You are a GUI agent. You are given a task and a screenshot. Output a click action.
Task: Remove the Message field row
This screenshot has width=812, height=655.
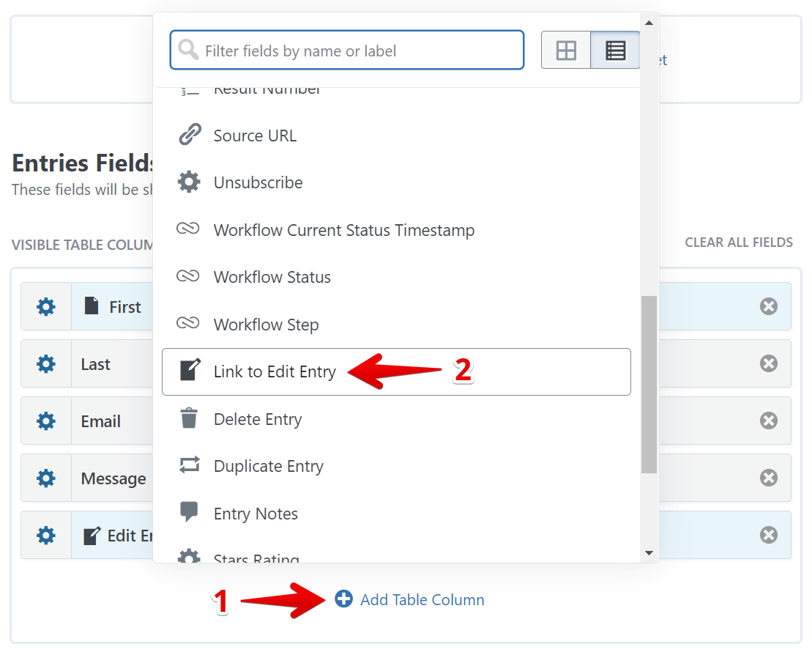768,478
